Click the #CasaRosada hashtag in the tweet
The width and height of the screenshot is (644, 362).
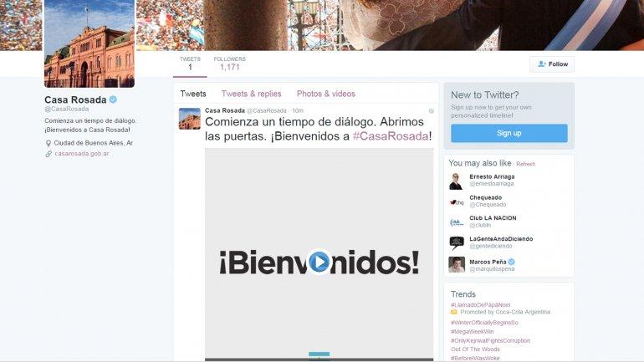click(391, 135)
